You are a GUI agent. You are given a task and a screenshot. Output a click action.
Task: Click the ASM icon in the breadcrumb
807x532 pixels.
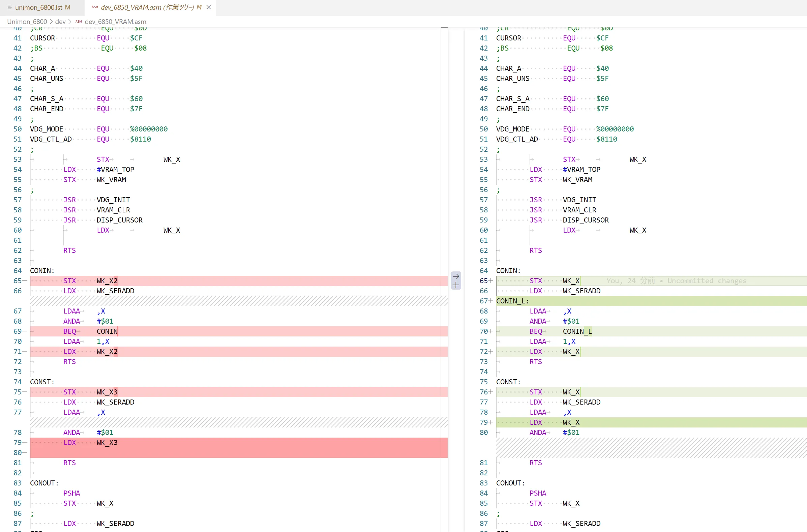tap(79, 22)
